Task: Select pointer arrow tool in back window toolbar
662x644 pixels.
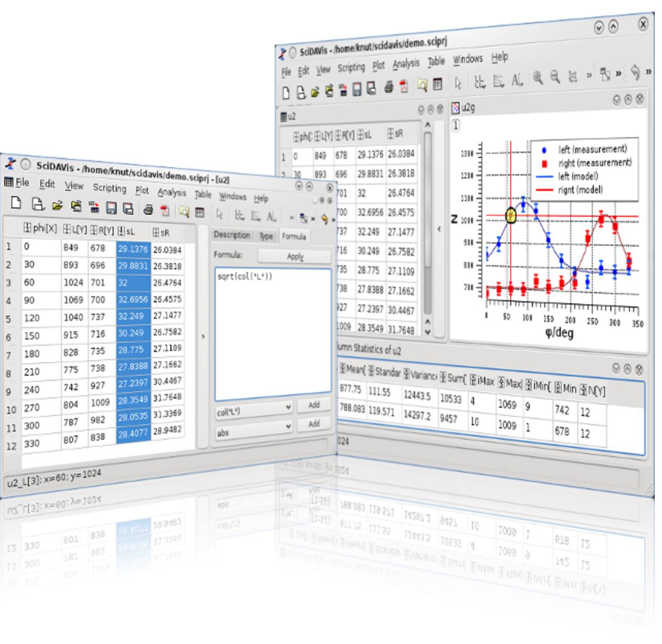Action: point(458,83)
